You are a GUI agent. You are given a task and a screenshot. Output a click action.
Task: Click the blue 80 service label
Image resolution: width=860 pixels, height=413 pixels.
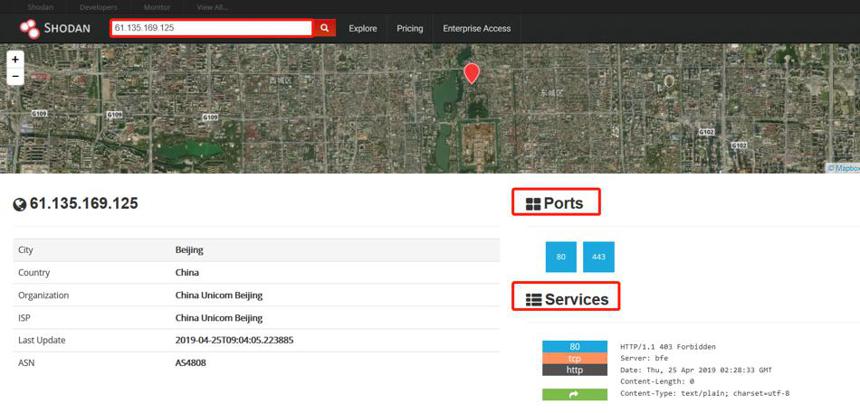pos(575,347)
